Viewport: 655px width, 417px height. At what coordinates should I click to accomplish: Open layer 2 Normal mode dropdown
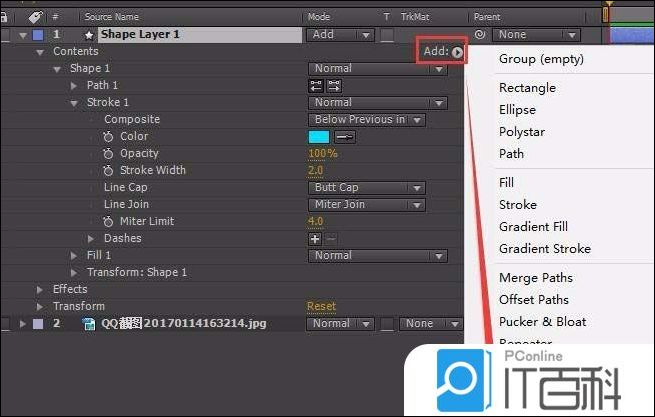340,324
